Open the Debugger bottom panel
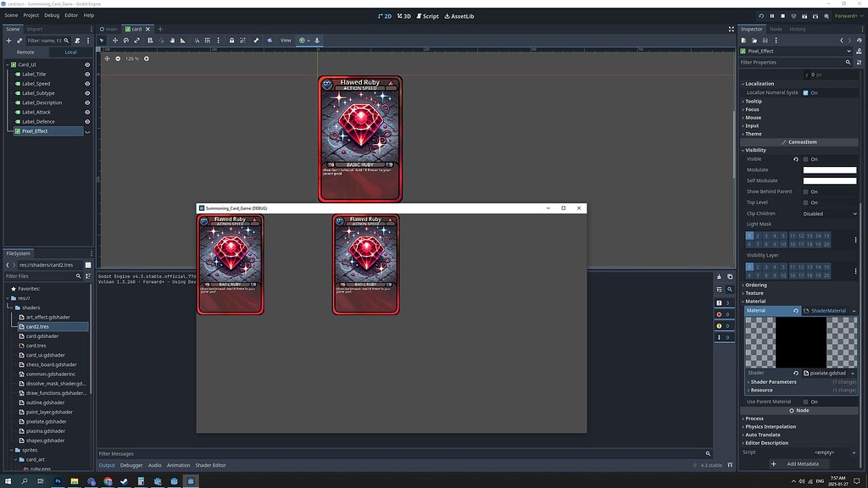The width and height of the screenshot is (868, 488). pos(131,465)
